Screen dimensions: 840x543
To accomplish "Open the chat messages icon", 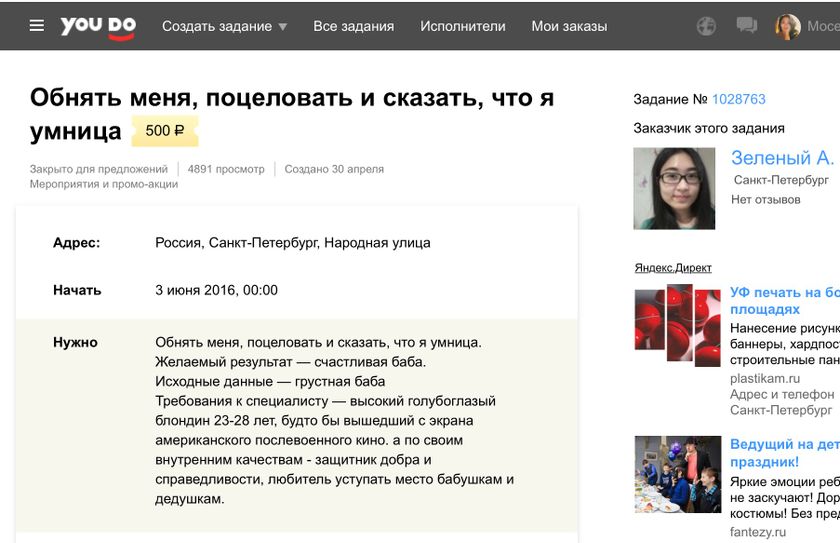I will click(x=746, y=26).
